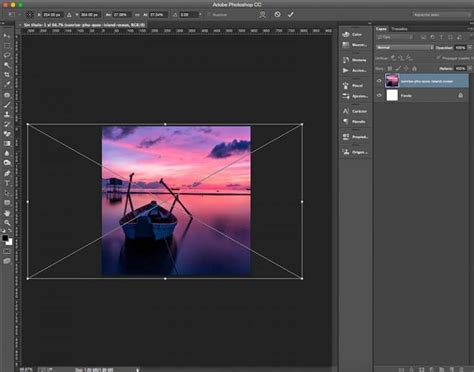Viewport: 474px width, 372px height.
Task: Hide the sunrise photo layer
Action: tap(379, 81)
